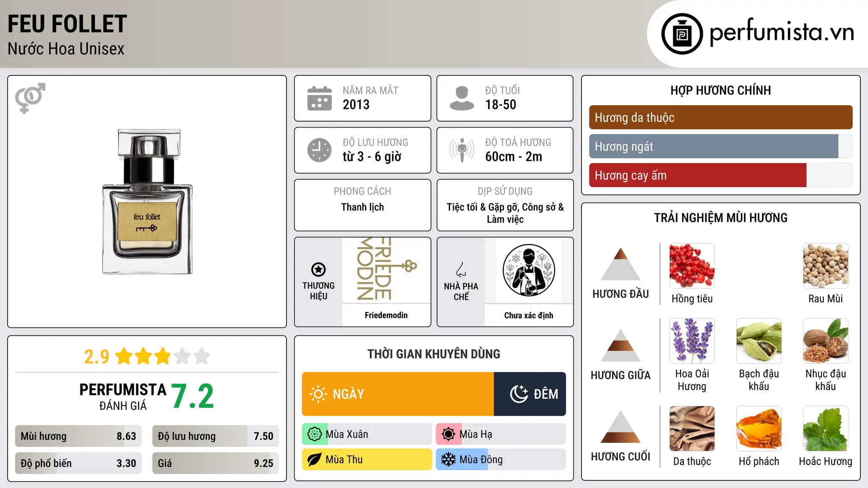Click the star badge brand icon
Viewport: 868px width, 488px height.
pos(318,269)
